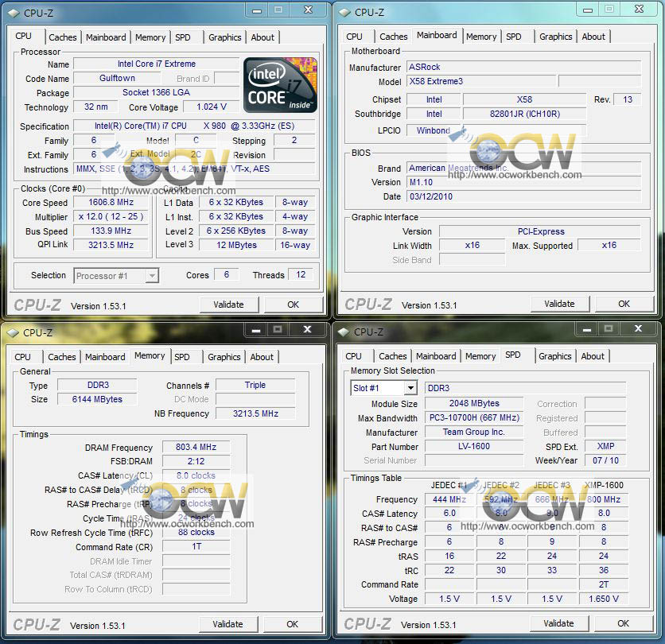Viewport: 665px width, 644px height.
Task: Click the CPU-Z app icon in the Memory window title bar
Action: click(13, 333)
